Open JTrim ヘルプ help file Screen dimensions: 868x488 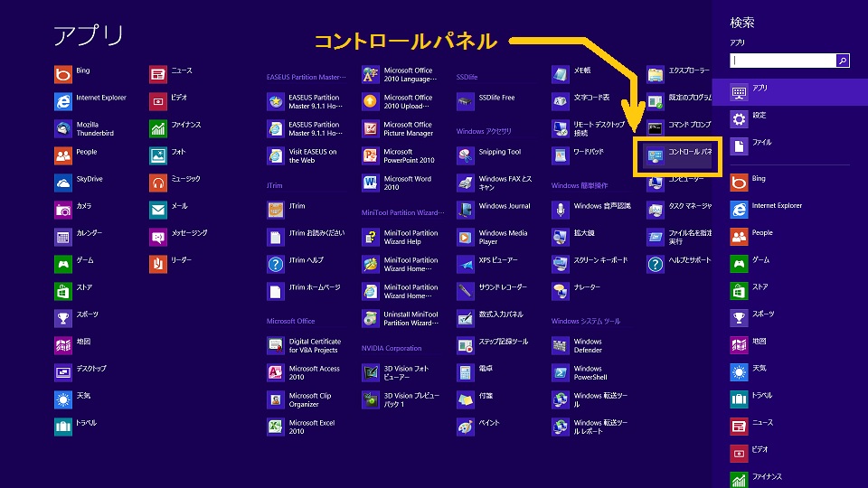(x=295, y=264)
